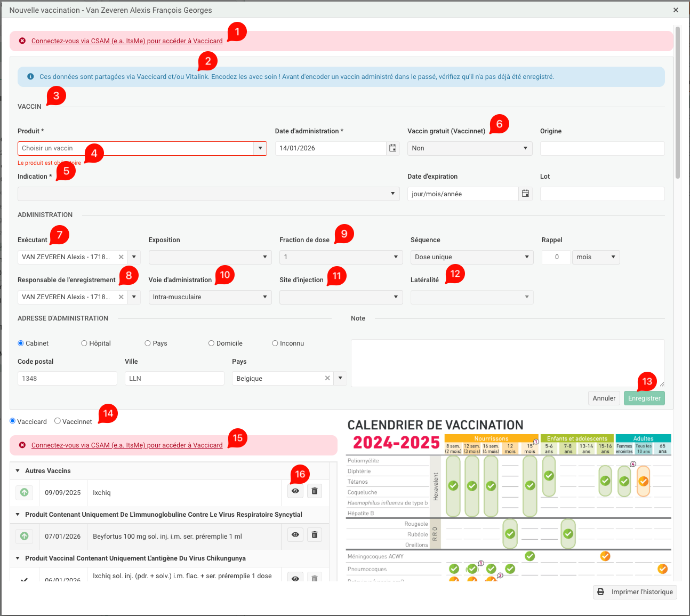The image size is (690, 616).
Task: Collapse the Autres Vaccins group
Action: click(x=18, y=471)
